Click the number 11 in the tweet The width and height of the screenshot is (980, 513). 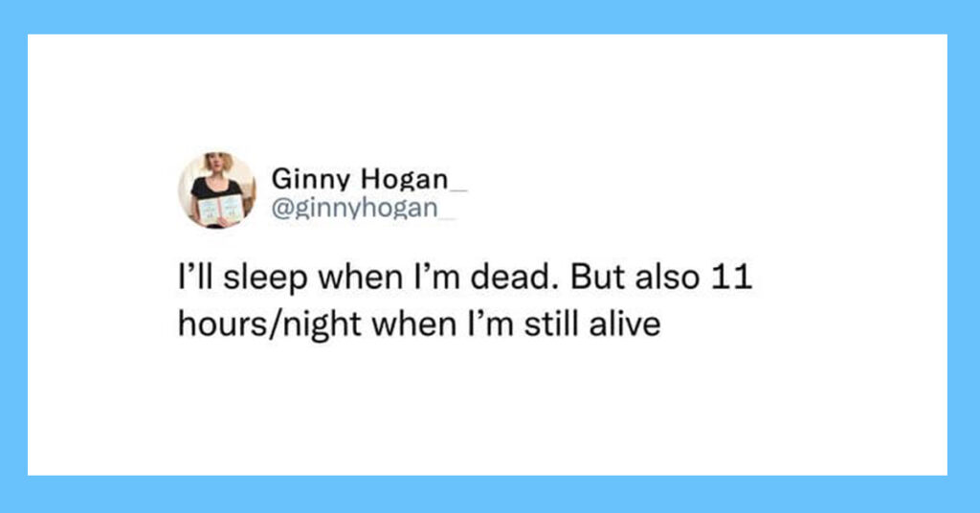731,277
